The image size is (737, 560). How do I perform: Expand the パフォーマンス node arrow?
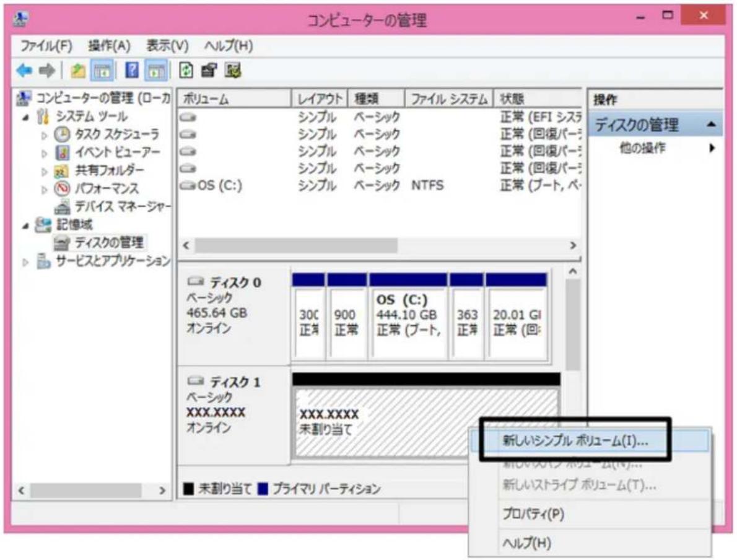(44, 190)
